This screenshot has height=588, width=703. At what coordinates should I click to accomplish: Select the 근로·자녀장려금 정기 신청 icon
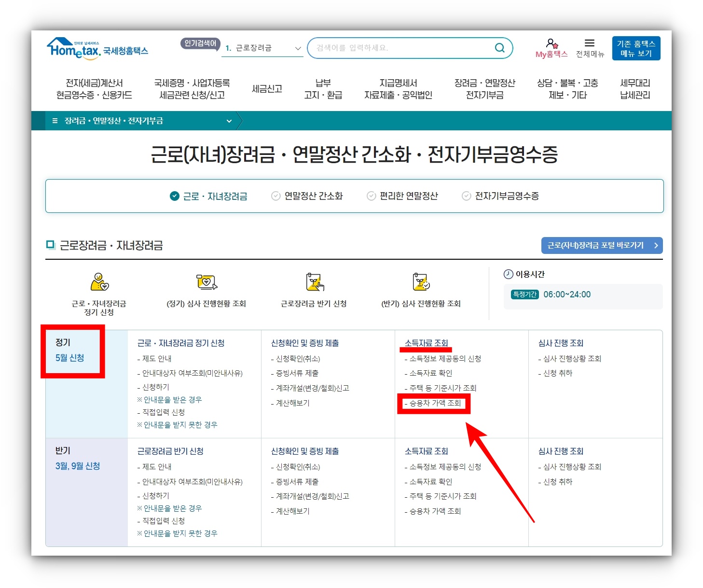coord(99,282)
